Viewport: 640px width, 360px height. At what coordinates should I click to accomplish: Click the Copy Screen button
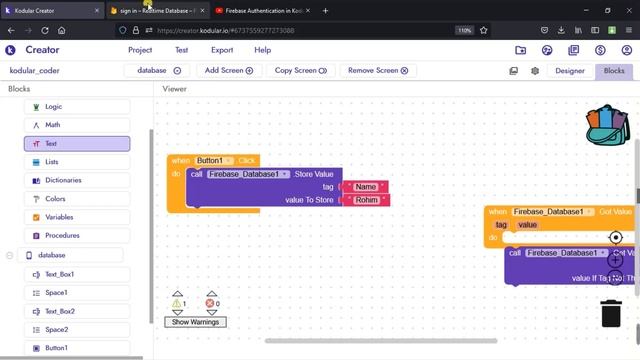301,71
